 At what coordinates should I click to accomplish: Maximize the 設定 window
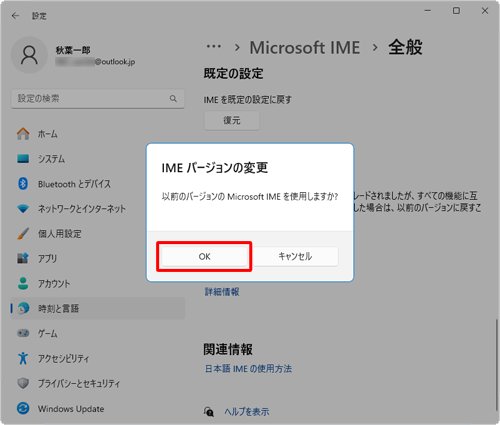click(x=456, y=11)
